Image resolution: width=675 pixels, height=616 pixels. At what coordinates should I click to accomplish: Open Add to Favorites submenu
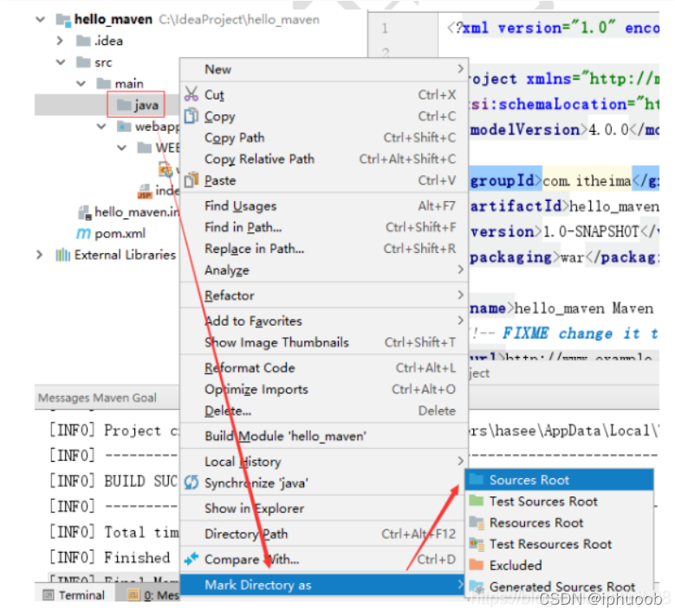point(324,321)
